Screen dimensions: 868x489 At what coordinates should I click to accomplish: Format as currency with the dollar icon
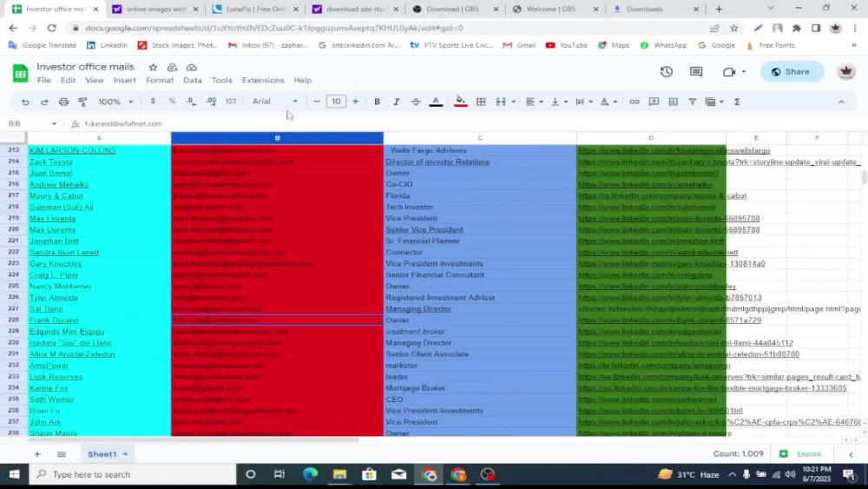pyautogui.click(x=153, y=102)
